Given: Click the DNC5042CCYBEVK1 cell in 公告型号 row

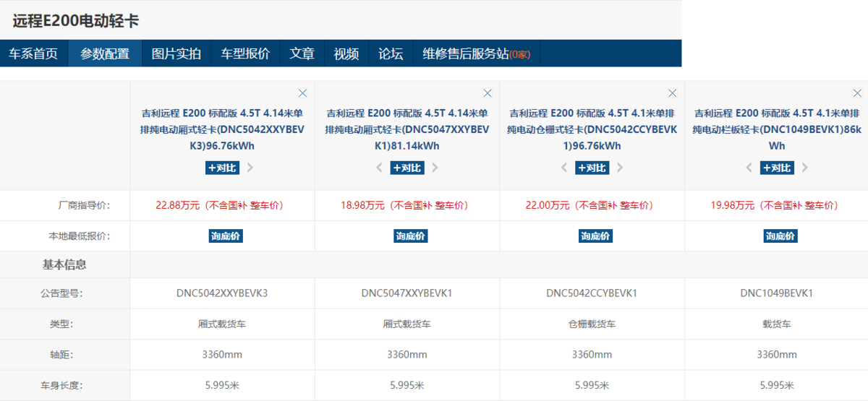Looking at the screenshot, I should 592,293.
